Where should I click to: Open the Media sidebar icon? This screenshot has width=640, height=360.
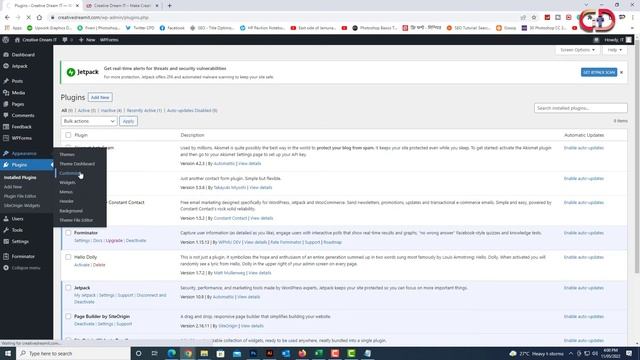(x=6, y=93)
